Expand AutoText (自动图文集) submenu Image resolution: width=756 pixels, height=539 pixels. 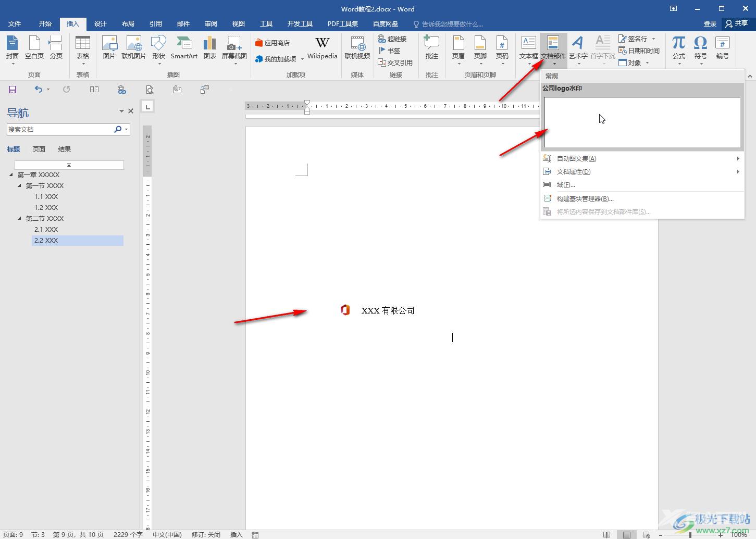[x=642, y=159]
